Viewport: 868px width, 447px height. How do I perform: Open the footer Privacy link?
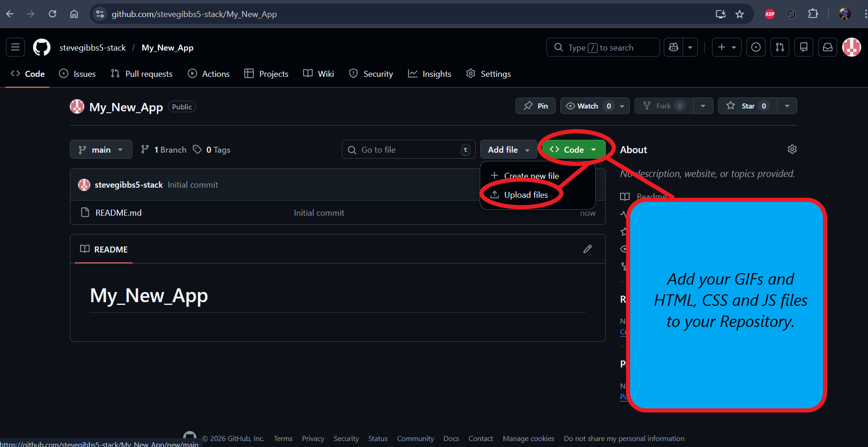pos(313,438)
